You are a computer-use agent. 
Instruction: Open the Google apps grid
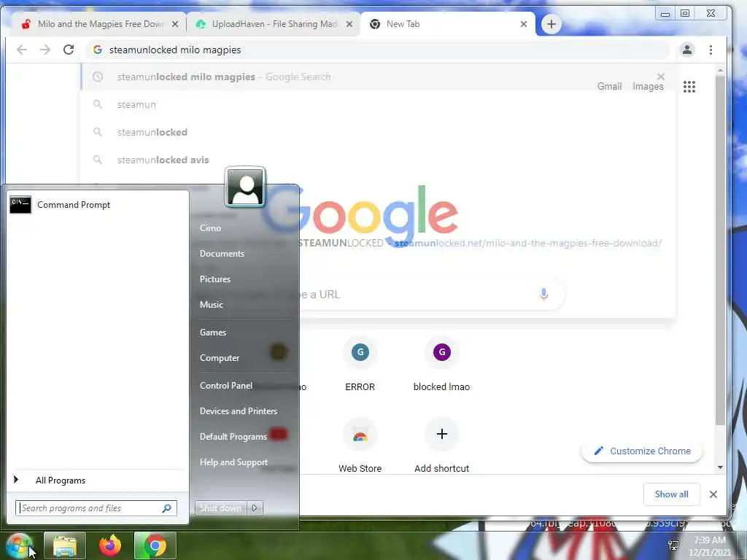pos(689,86)
